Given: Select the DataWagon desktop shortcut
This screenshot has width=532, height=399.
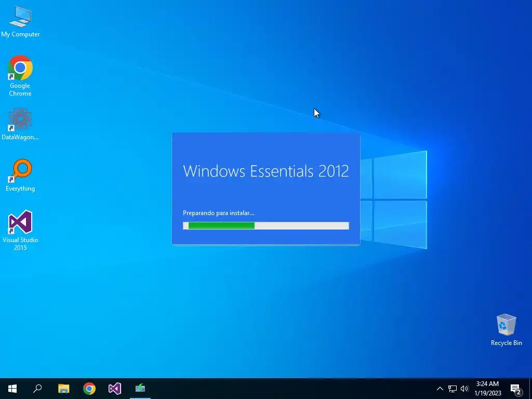Looking at the screenshot, I should point(20,124).
